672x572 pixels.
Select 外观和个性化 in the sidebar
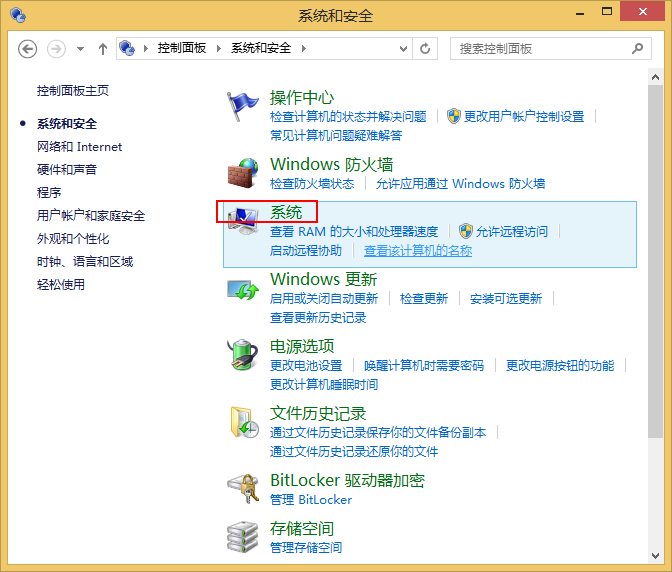point(73,238)
